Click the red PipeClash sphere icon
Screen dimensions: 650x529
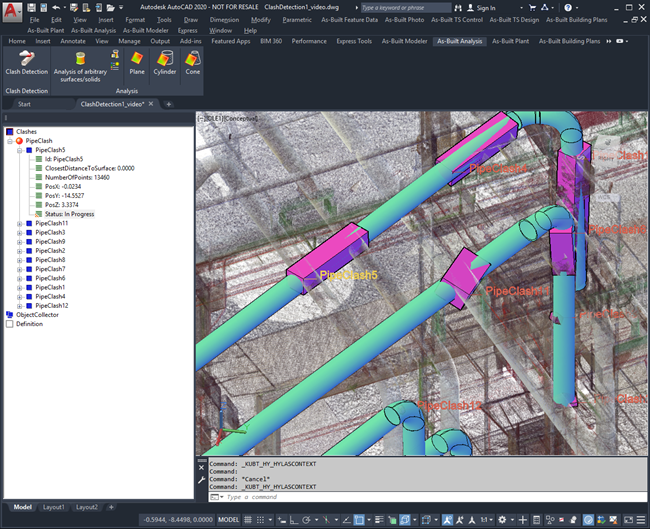pos(19,141)
